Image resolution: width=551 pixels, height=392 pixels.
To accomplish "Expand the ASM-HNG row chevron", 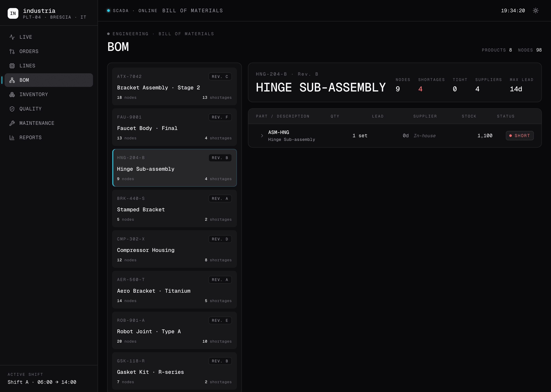I will tap(262, 136).
